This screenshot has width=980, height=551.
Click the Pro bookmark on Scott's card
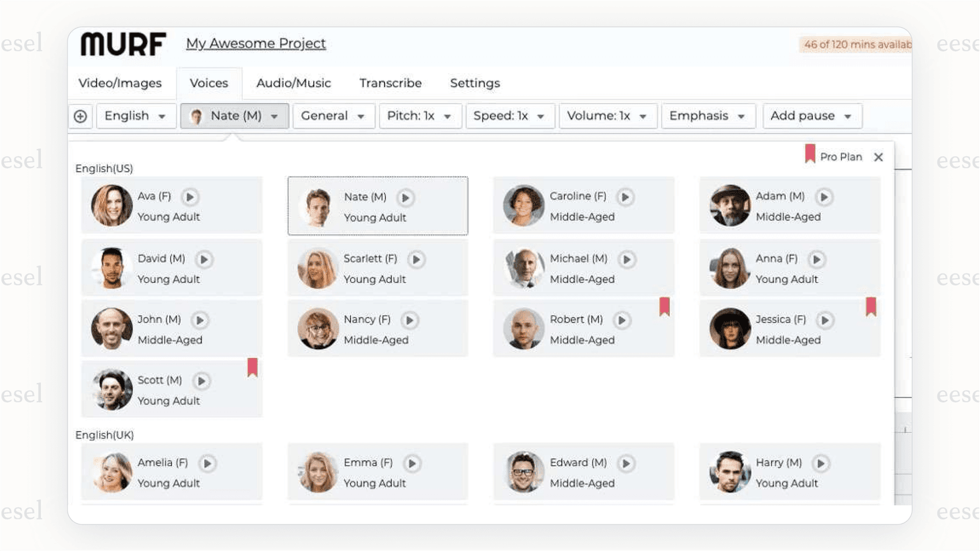pos(253,367)
